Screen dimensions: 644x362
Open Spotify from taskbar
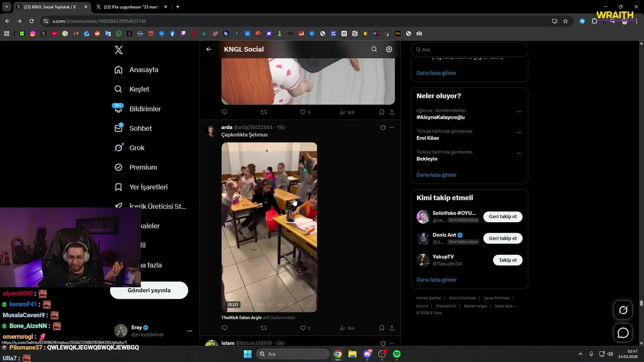click(x=396, y=354)
